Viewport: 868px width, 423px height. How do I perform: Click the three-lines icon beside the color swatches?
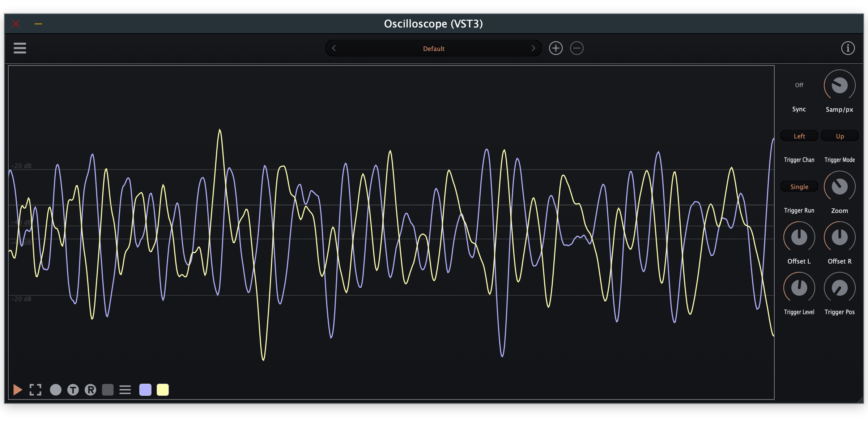[x=125, y=390]
